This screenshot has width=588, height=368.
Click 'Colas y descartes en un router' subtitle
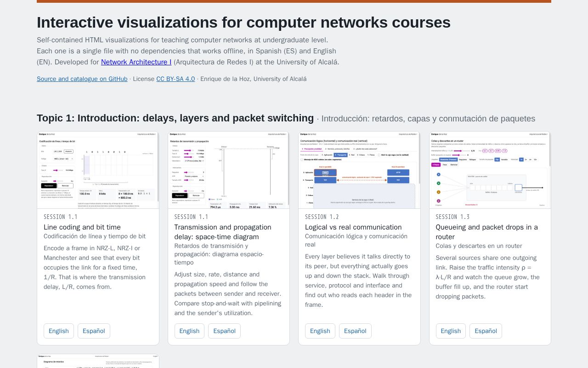click(479, 246)
